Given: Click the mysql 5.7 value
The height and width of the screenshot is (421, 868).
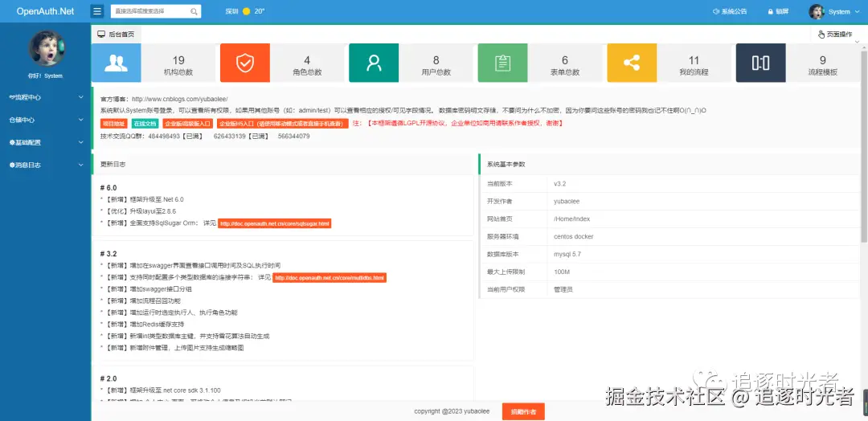Looking at the screenshot, I should click(567, 254).
